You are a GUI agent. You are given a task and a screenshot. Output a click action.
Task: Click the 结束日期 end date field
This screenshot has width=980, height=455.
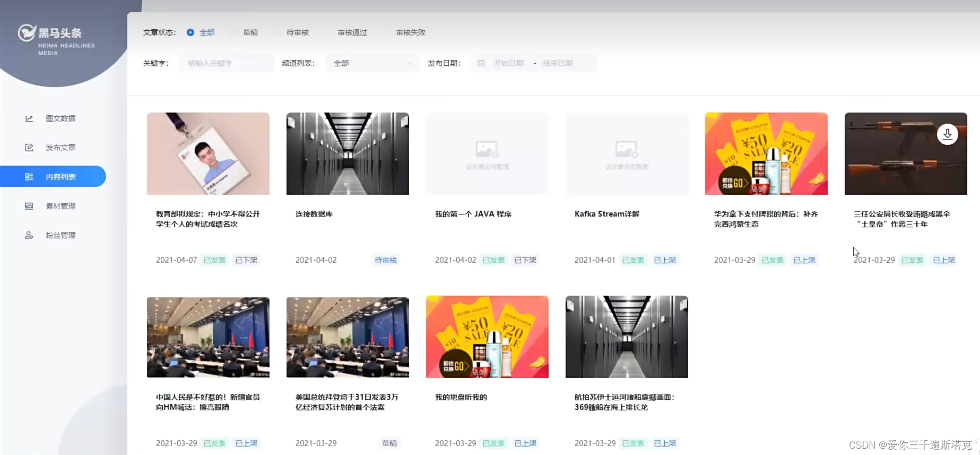(x=558, y=63)
